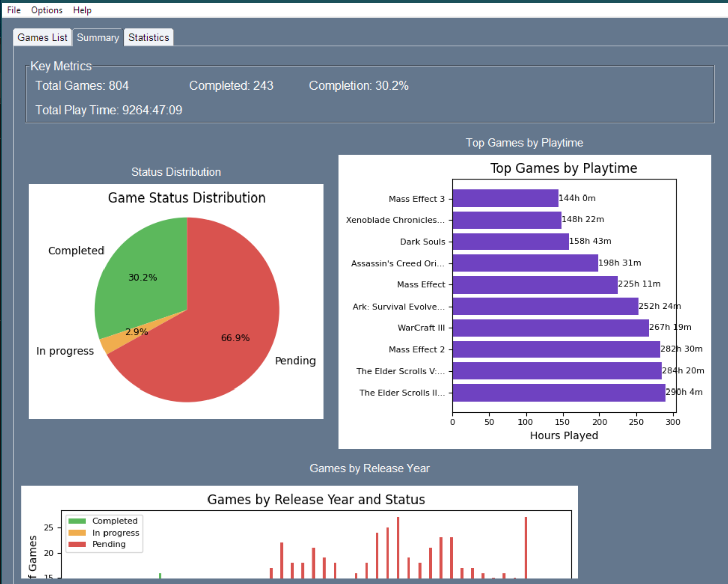This screenshot has height=584, width=728.
Task: Click the 267h 19m value label
Action: click(x=670, y=327)
